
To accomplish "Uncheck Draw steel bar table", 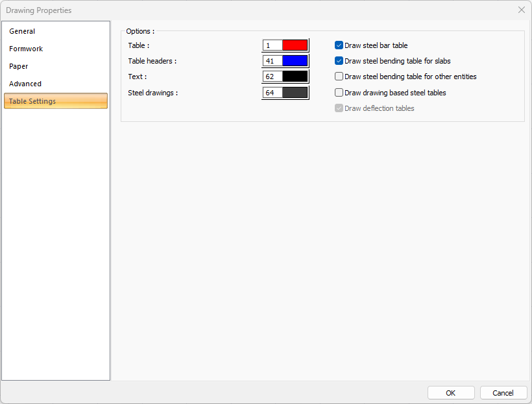I will point(339,45).
